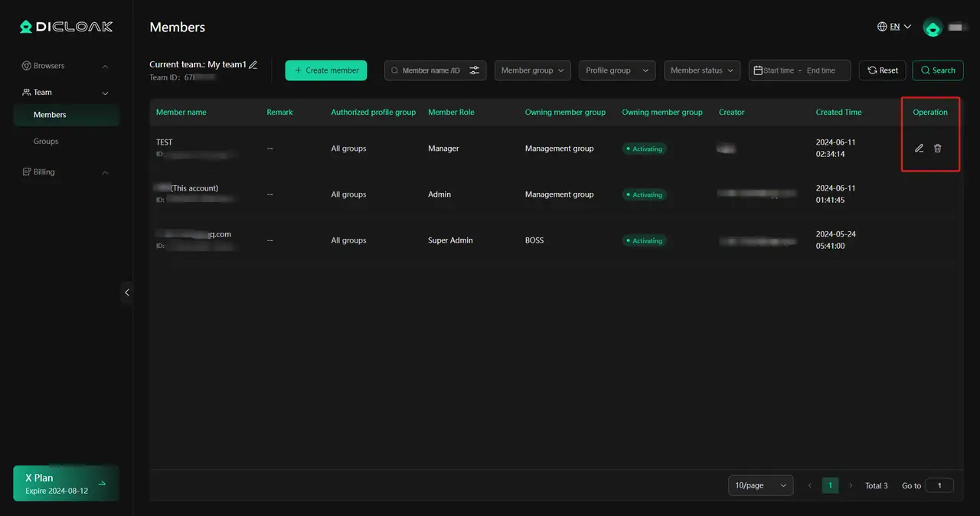Click the Create member button
980x516 pixels.
click(326, 70)
